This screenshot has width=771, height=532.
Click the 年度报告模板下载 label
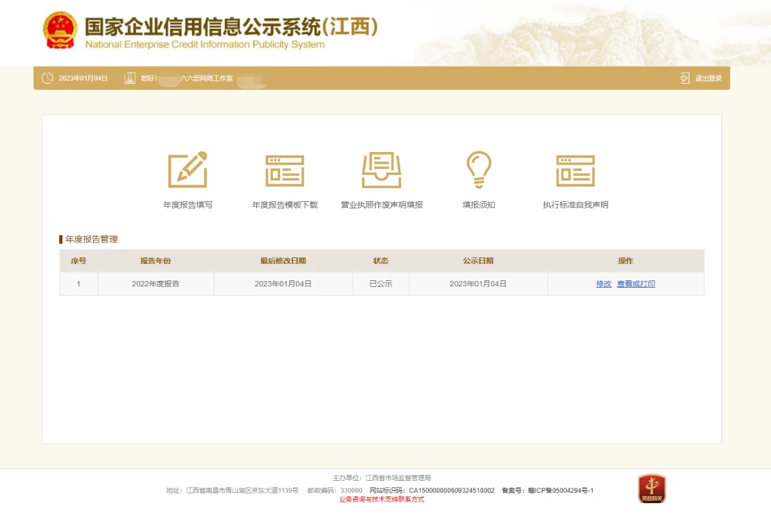pyautogui.click(x=285, y=205)
